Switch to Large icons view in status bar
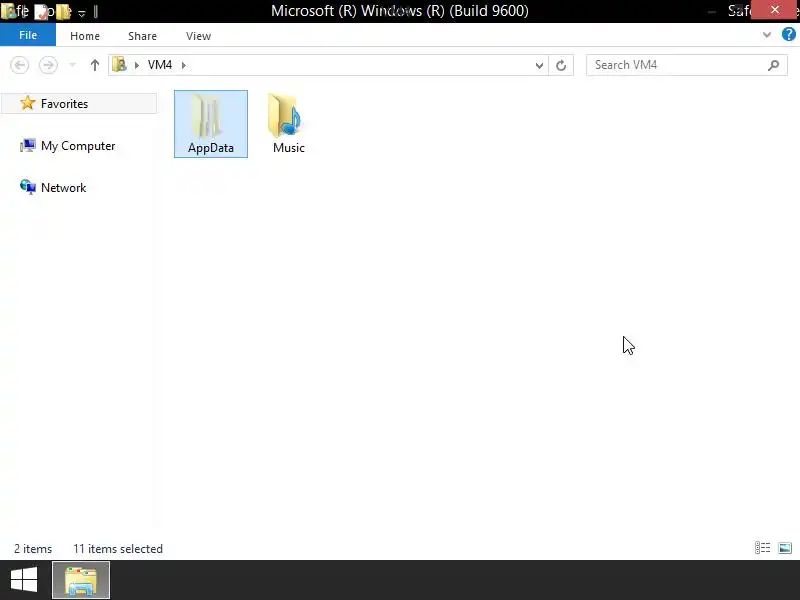 tap(785, 548)
